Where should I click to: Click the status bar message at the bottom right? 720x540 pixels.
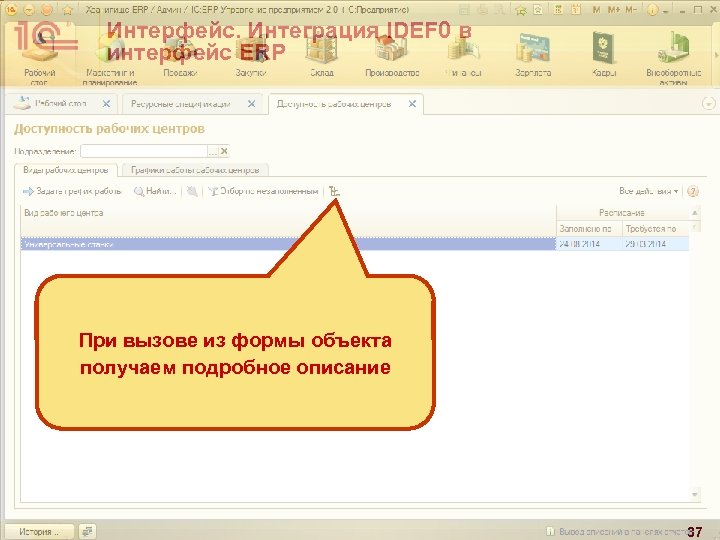[618, 532]
